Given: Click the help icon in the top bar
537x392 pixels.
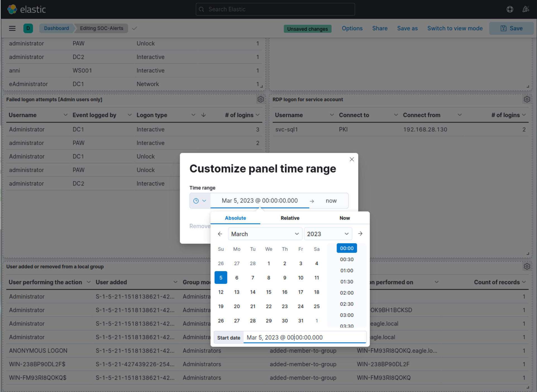Looking at the screenshot, I should click(510, 9).
